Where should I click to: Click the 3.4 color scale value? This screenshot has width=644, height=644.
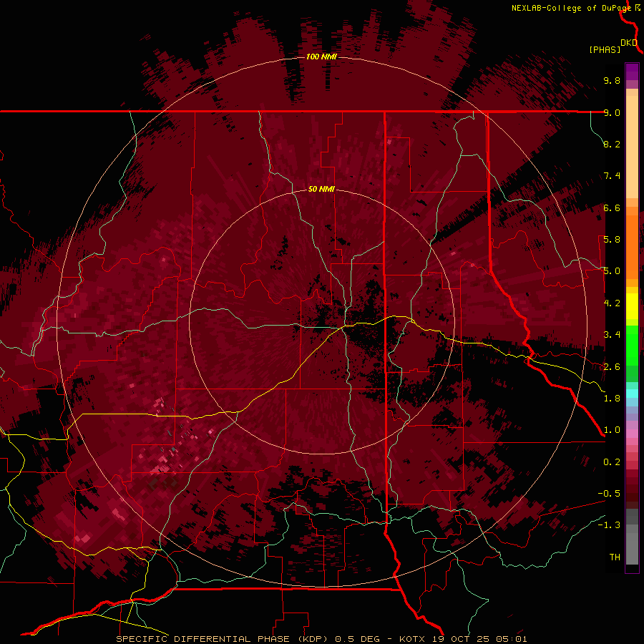(612, 335)
